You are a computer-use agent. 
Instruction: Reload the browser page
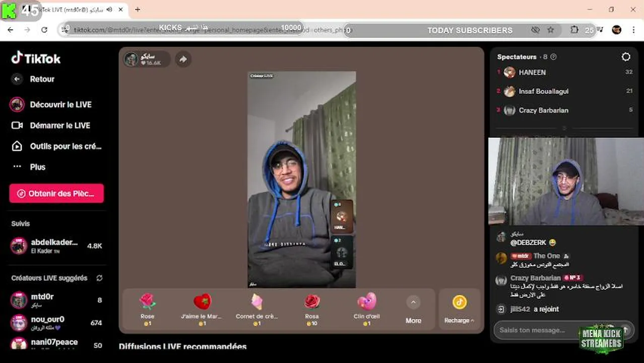(44, 30)
